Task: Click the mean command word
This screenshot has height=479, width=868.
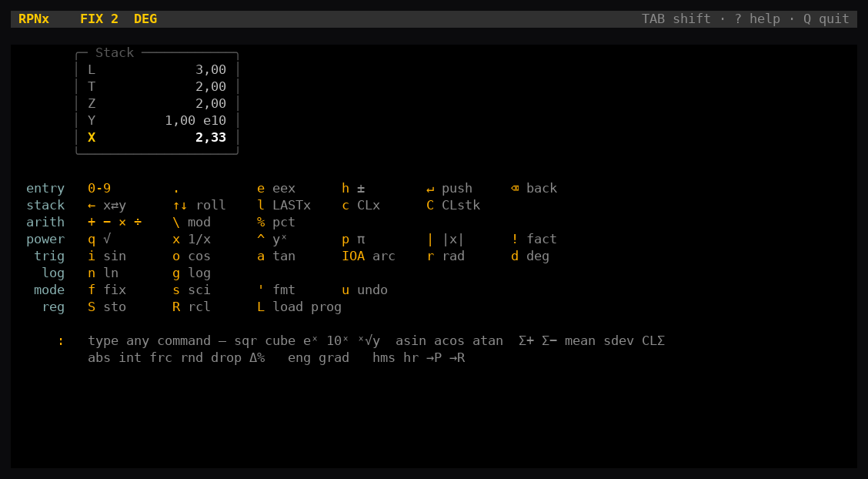Action: pyautogui.click(x=580, y=341)
